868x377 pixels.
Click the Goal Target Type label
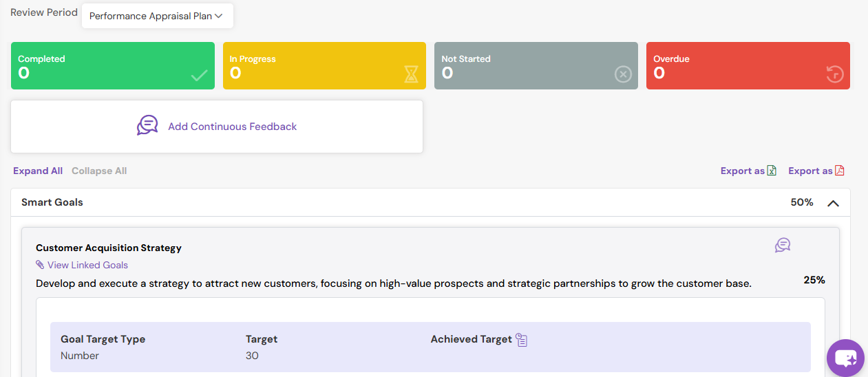(x=103, y=339)
